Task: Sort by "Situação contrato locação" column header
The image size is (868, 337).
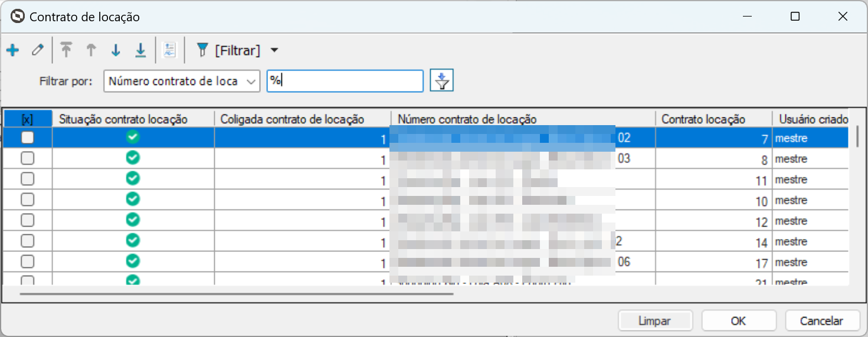Action: (123, 119)
